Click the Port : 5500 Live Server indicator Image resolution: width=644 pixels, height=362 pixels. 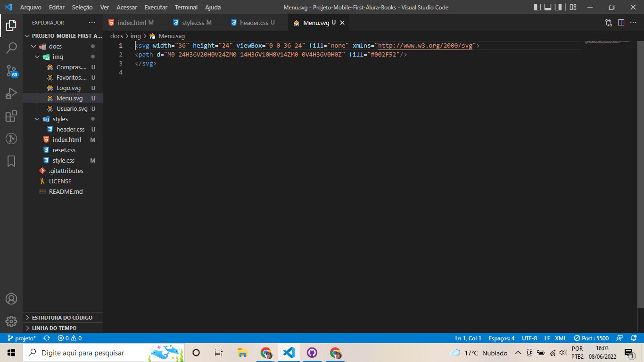591,338
